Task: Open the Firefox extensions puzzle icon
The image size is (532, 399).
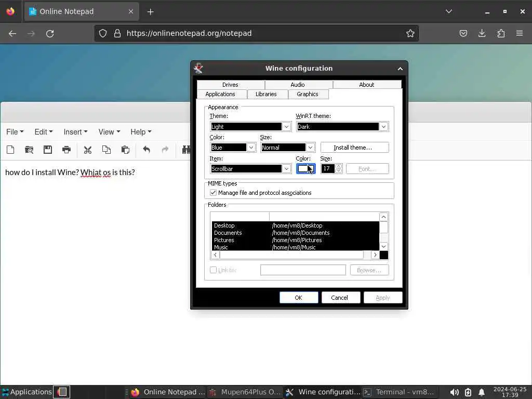Action: point(501,33)
